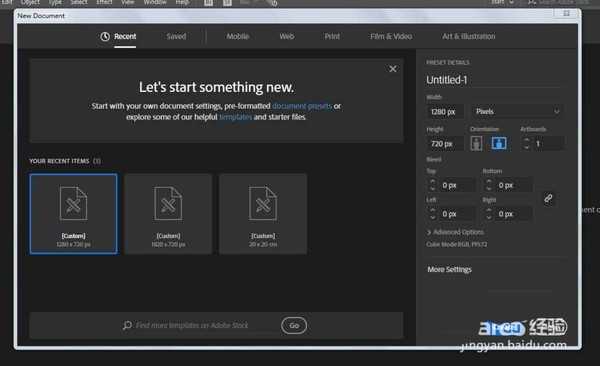The image size is (600, 366).
Task: Click the Go button
Action: 294,325
